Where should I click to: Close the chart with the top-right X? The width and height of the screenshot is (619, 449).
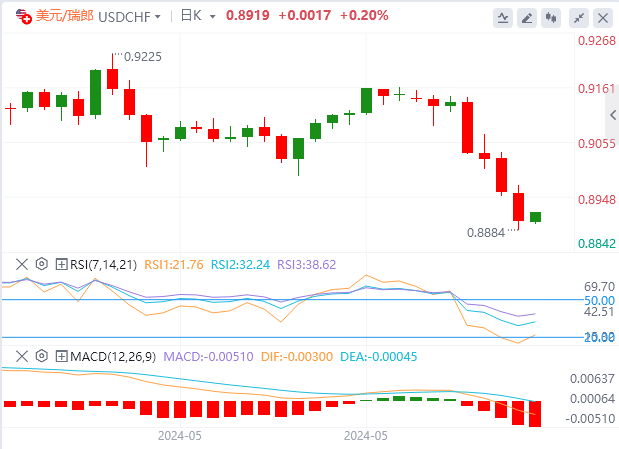tap(603, 17)
